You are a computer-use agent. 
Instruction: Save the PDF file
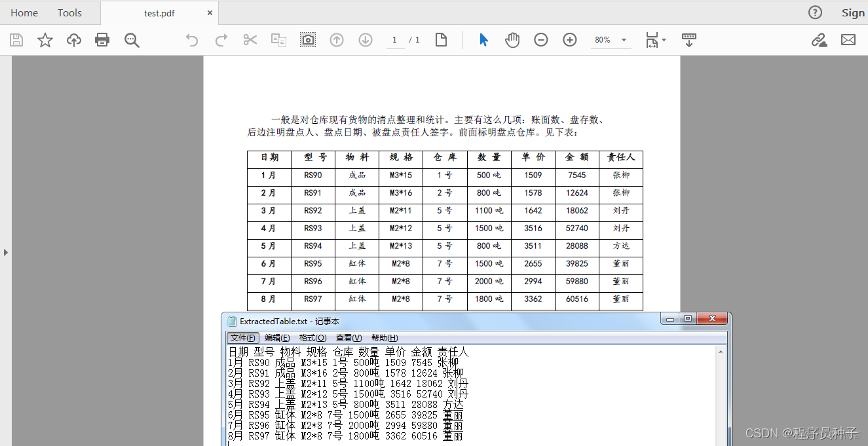click(x=16, y=40)
